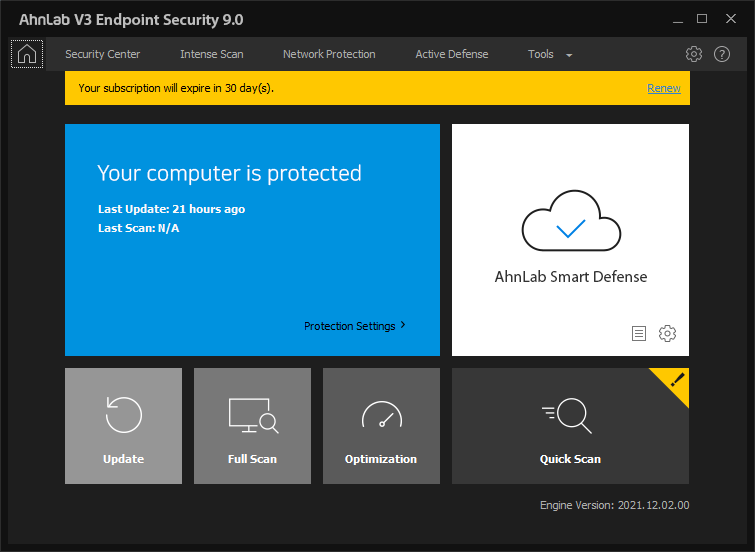Click the Renew subscription link

tap(663, 88)
